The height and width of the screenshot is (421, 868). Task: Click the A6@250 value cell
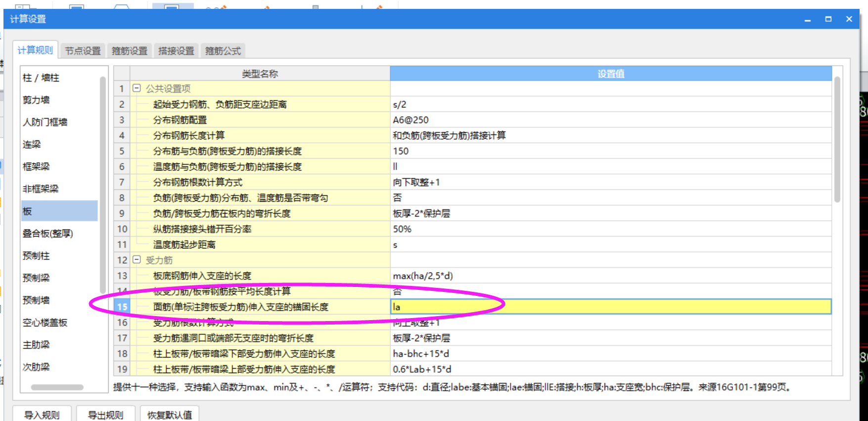(611, 120)
